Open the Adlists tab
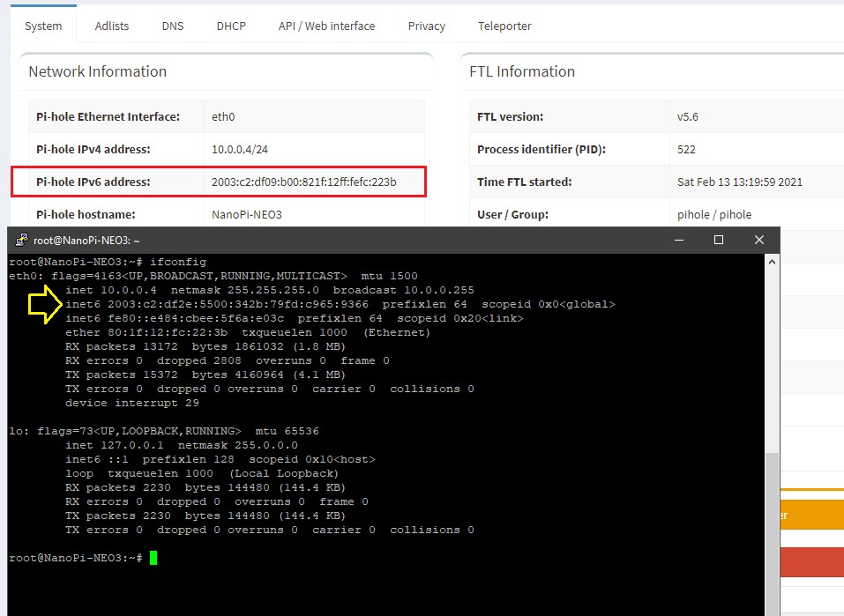Screen dimensions: 844x616 coord(111,26)
